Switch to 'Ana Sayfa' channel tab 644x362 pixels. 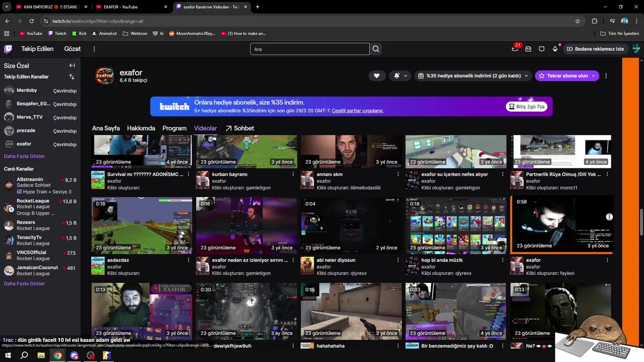(106, 128)
